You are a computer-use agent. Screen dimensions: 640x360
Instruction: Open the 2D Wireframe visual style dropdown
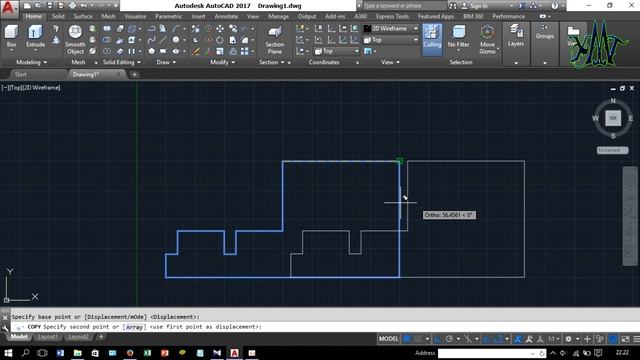coord(391,29)
